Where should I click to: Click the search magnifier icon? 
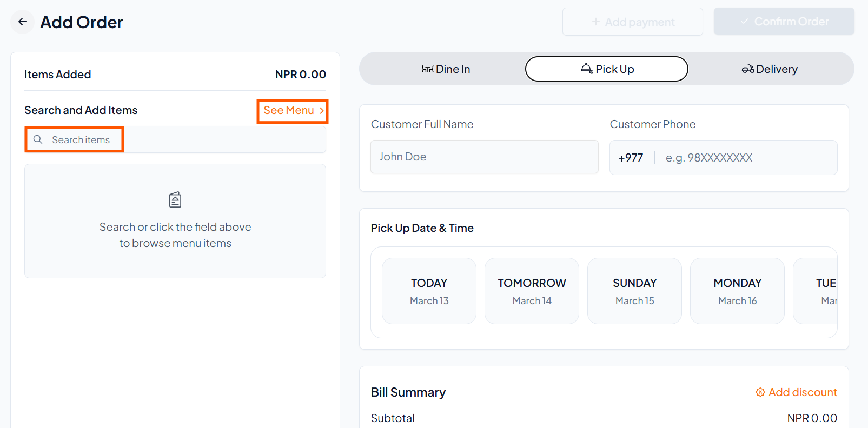click(38, 139)
